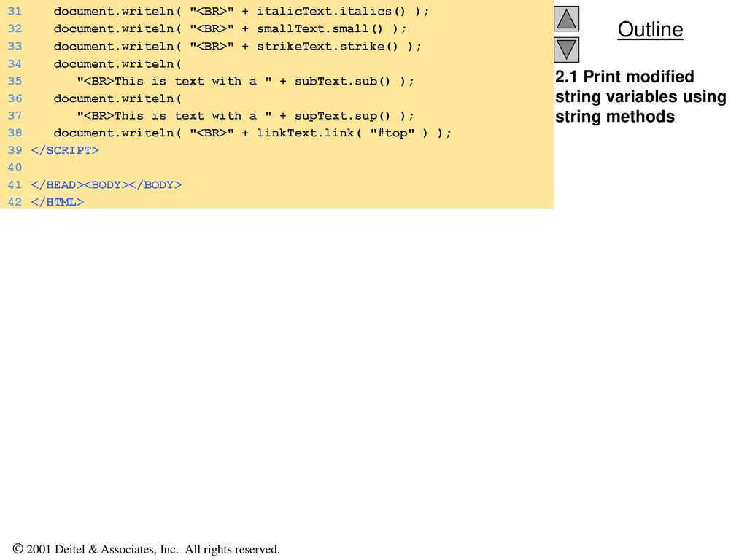Select code line 33 with strikeText.strike()

(237, 46)
